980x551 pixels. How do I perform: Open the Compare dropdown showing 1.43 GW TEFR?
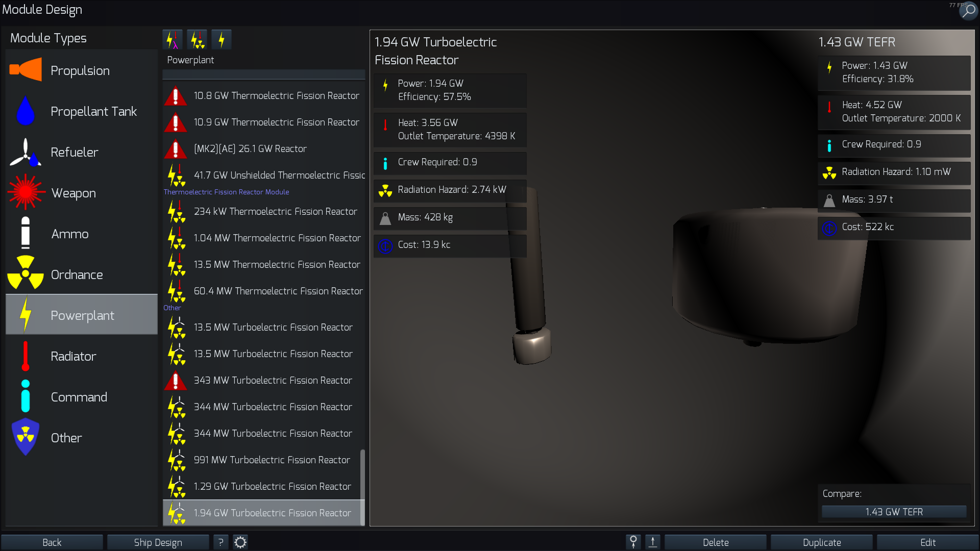(894, 512)
